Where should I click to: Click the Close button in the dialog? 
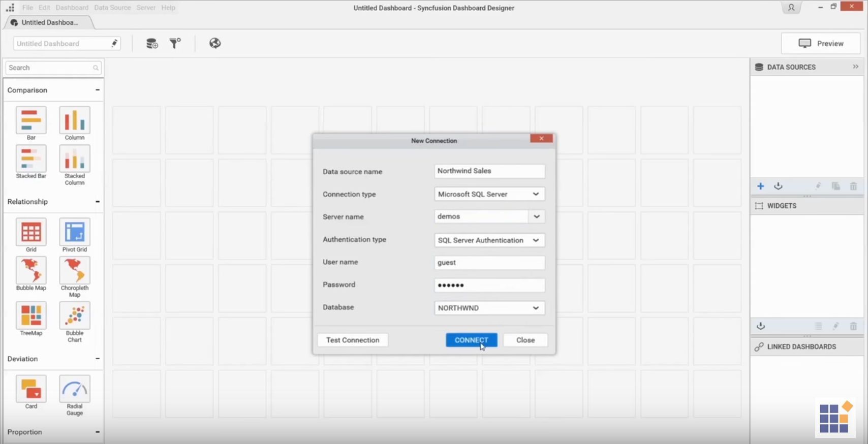click(525, 340)
